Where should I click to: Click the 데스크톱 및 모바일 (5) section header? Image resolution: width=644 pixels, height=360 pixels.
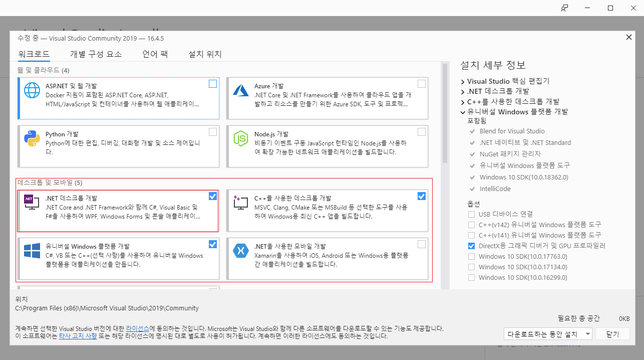pos(50,183)
